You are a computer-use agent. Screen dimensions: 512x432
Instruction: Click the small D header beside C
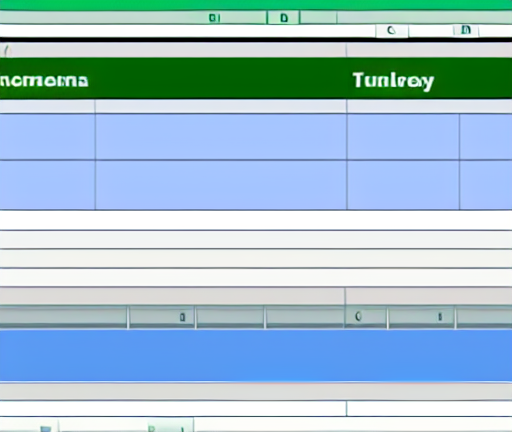coord(466,30)
